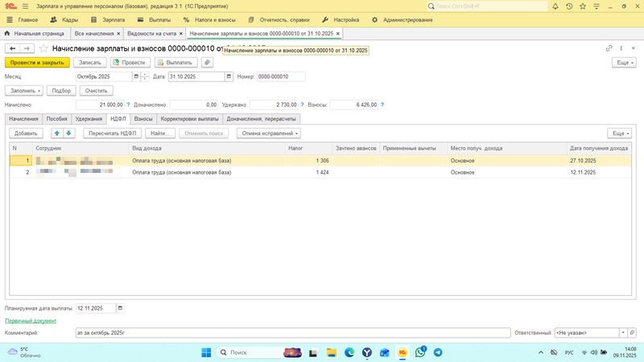The image size is (644, 362).
Task: Move row down with blue arrow
Action: (x=68, y=134)
